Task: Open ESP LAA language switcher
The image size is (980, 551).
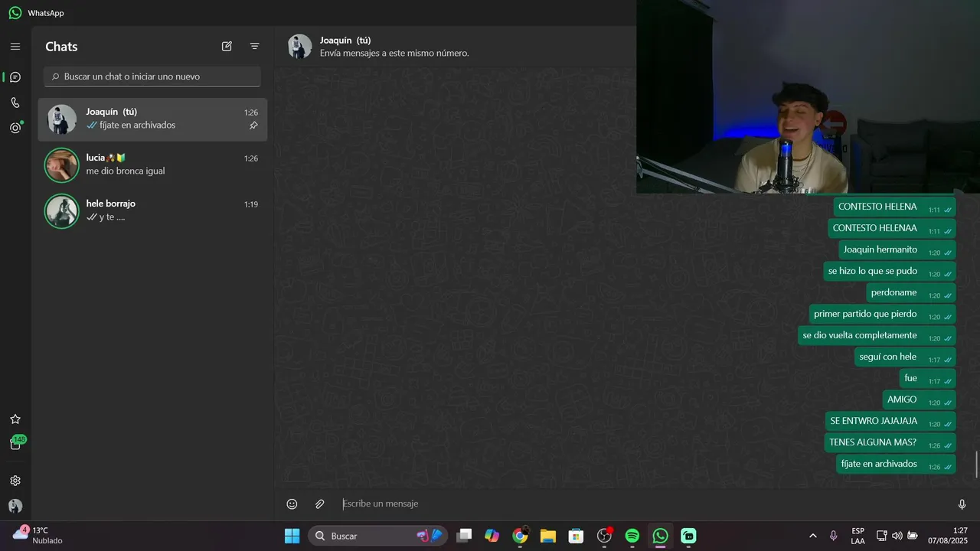Action: [858, 536]
